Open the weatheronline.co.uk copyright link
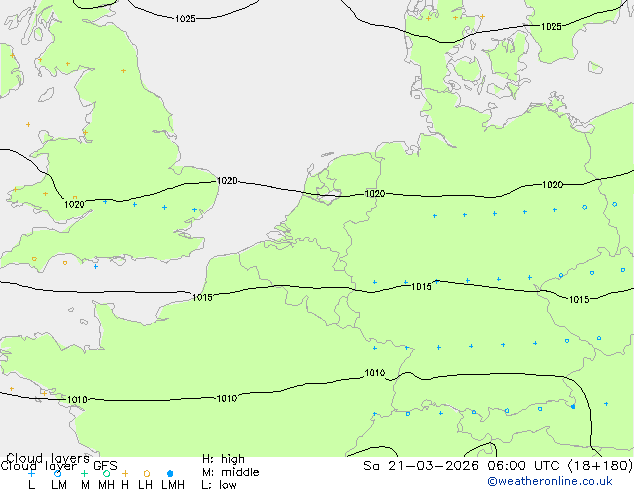The height and width of the screenshot is (490, 634). (x=550, y=481)
